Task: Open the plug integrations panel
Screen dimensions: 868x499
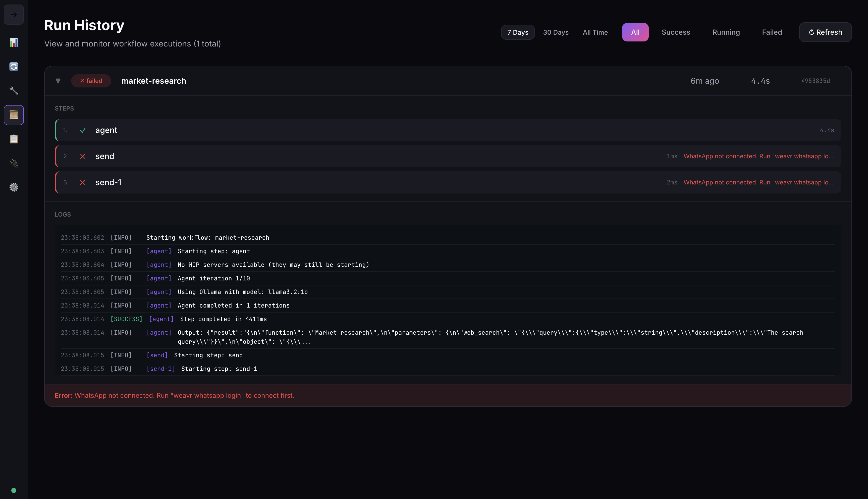Action: click(14, 163)
